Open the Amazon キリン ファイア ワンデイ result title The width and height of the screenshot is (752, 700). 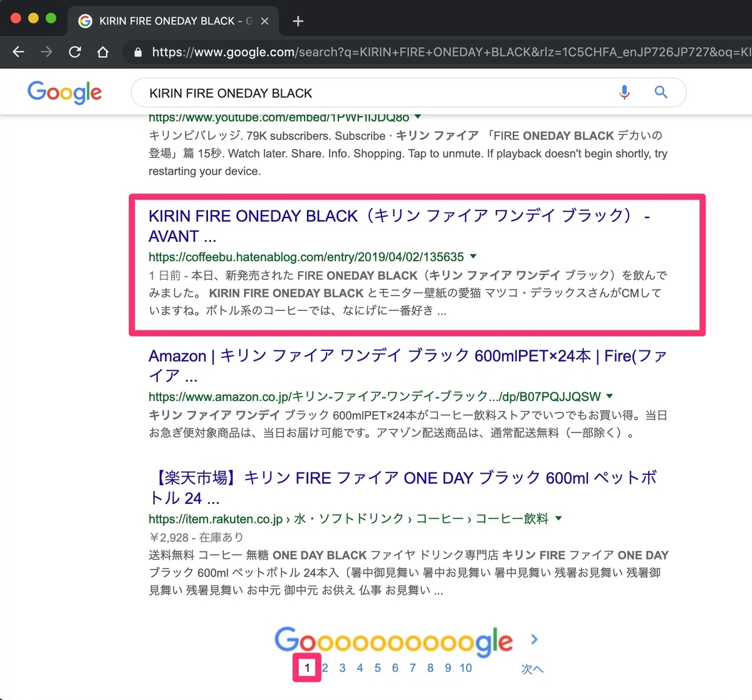pyautogui.click(x=407, y=366)
